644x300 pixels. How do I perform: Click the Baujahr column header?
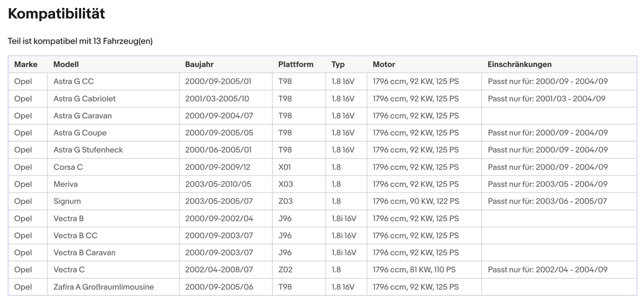[199, 64]
